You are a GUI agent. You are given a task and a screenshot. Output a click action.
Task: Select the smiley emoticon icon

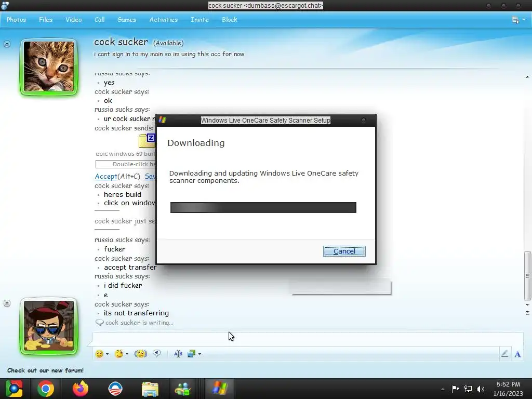[x=99, y=354]
